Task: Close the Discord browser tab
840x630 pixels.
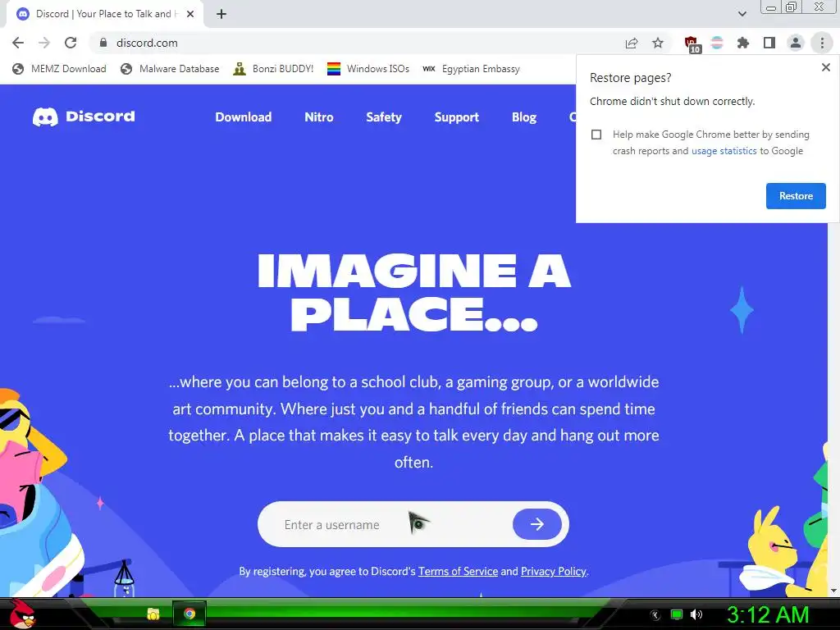Action: pyautogui.click(x=190, y=14)
